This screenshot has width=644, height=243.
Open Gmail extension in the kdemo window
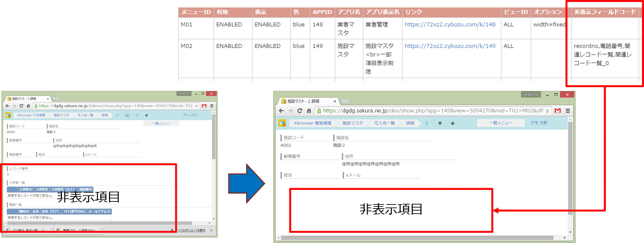204,106
